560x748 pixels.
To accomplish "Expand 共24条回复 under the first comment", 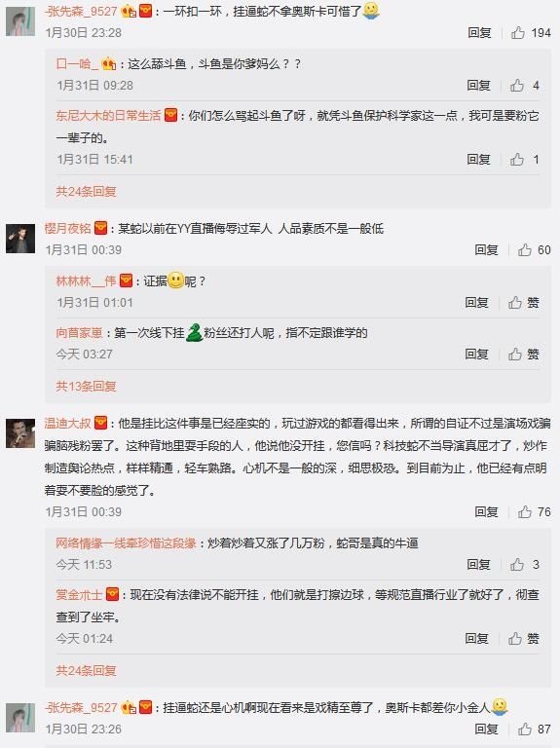I will pos(87,191).
